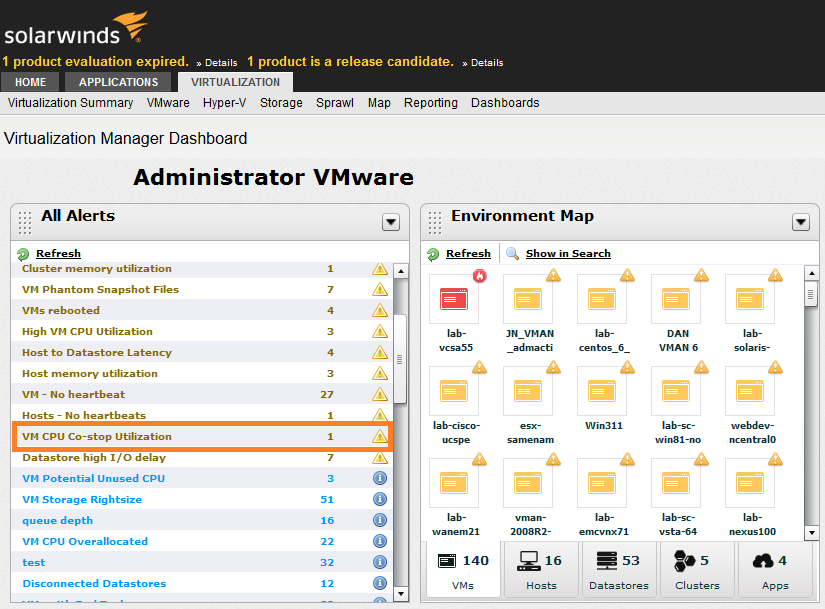Click All Alerts scrollbar up arrow
Viewport: 825px width, 609px height.
(400, 271)
